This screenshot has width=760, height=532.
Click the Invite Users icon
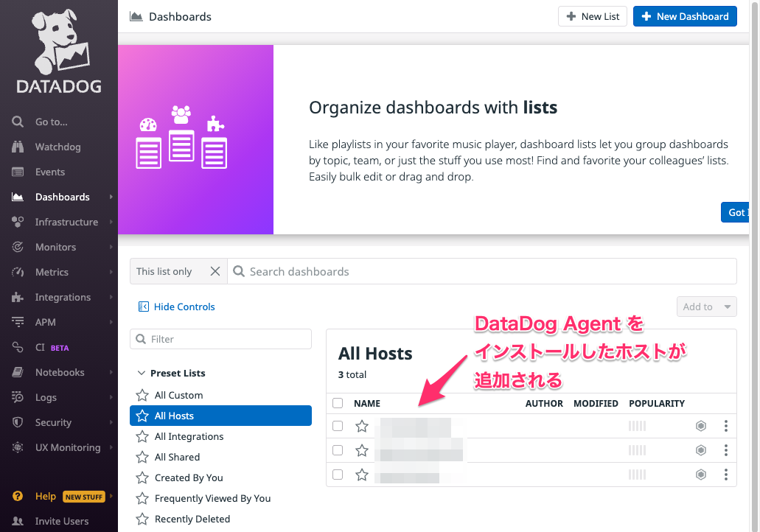pos(18,522)
